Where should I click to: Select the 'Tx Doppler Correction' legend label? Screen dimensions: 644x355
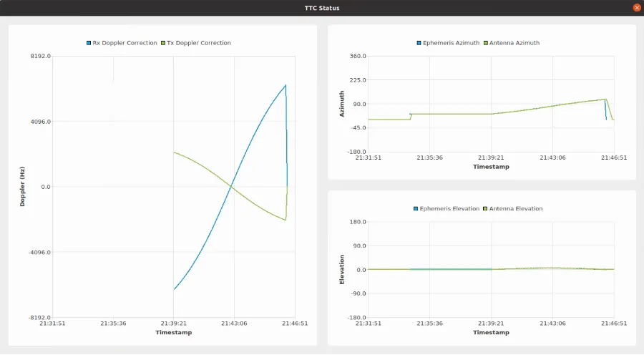tap(199, 43)
